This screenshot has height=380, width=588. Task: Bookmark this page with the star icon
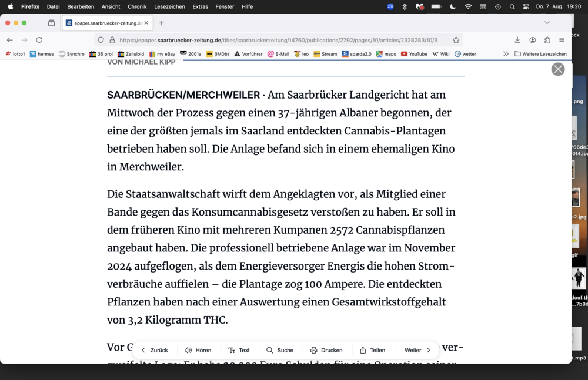click(456, 40)
